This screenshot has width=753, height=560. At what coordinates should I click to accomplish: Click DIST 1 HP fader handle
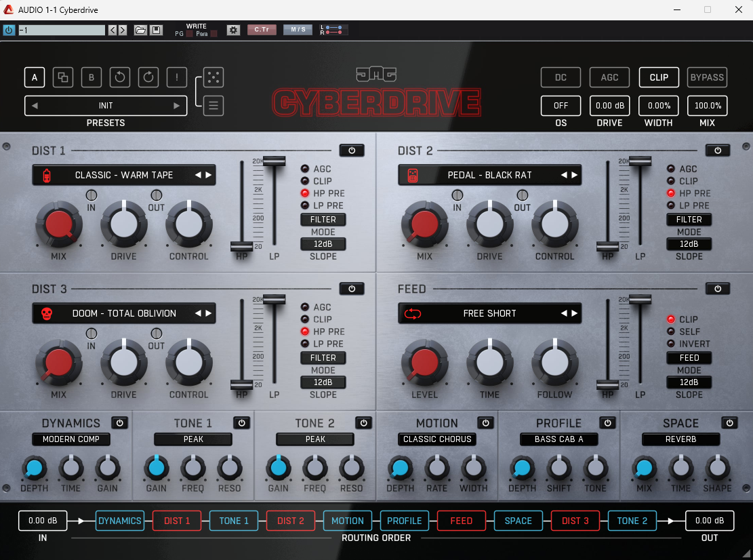(241, 247)
